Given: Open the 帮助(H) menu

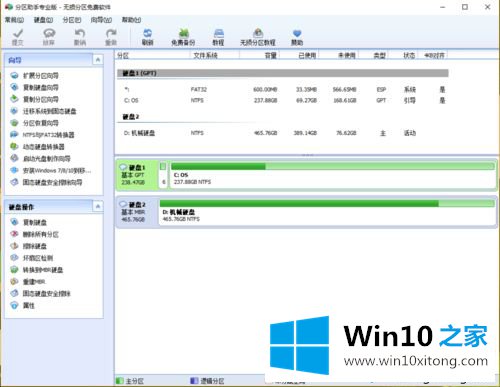Looking at the screenshot, I should click(x=131, y=20).
